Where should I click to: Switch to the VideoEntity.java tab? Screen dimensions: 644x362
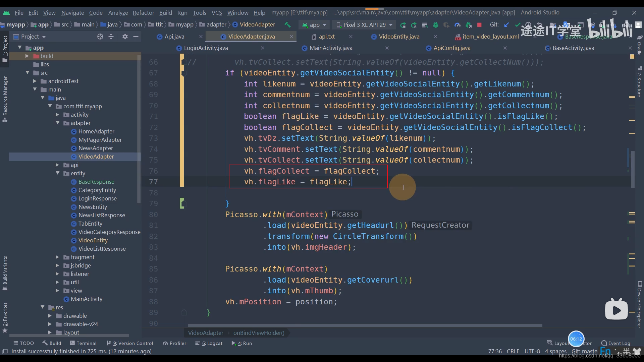399,37
